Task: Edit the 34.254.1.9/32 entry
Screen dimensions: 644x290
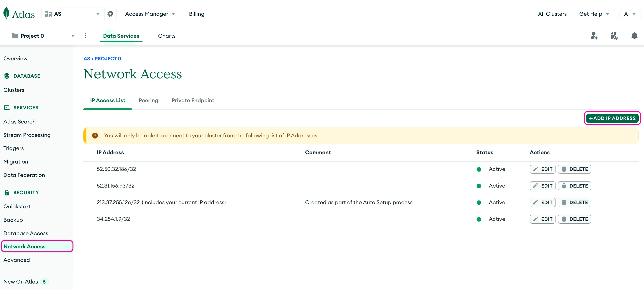Action: click(x=543, y=219)
